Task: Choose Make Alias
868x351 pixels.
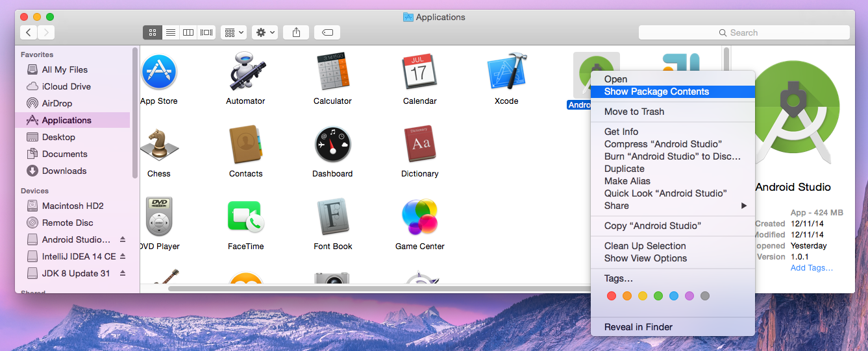Action: pyautogui.click(x=673, y=181)
